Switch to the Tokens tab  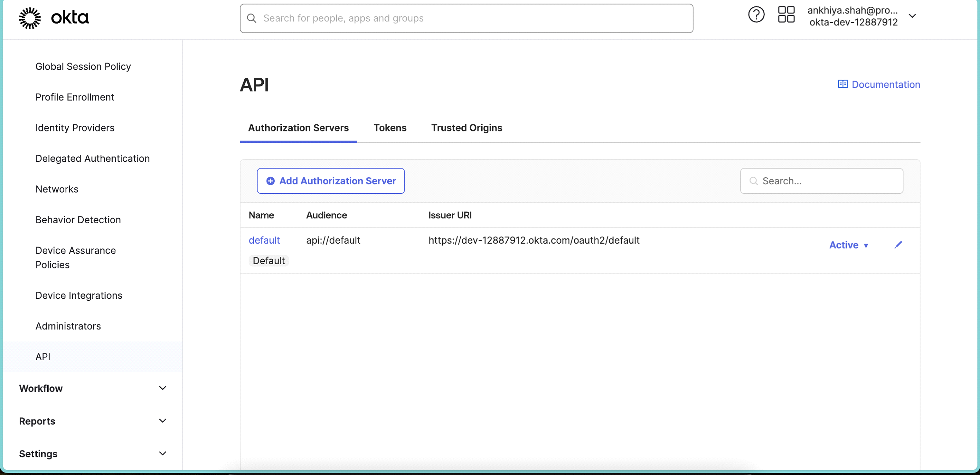390,128
